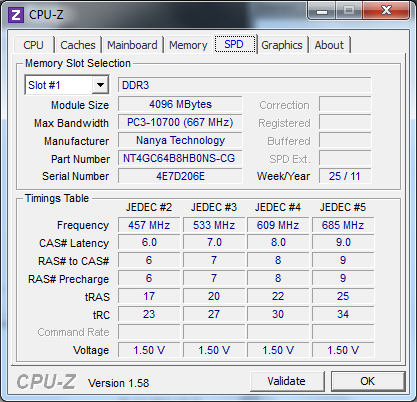Select the 4096 MBytes module size value
Viewport: 417px width, 402px height.
pyautogui.click(x=180, y=104)
